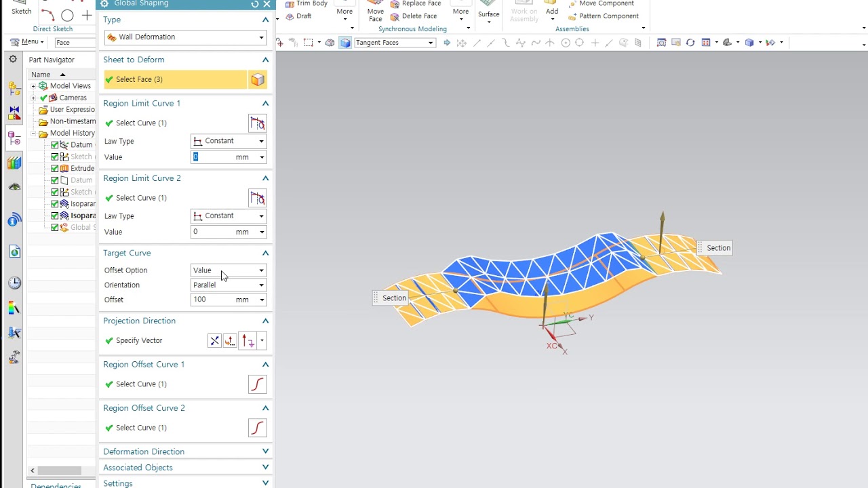Open the History clock sidebar tab
The image size is (868, 488).
coord(14,283)
